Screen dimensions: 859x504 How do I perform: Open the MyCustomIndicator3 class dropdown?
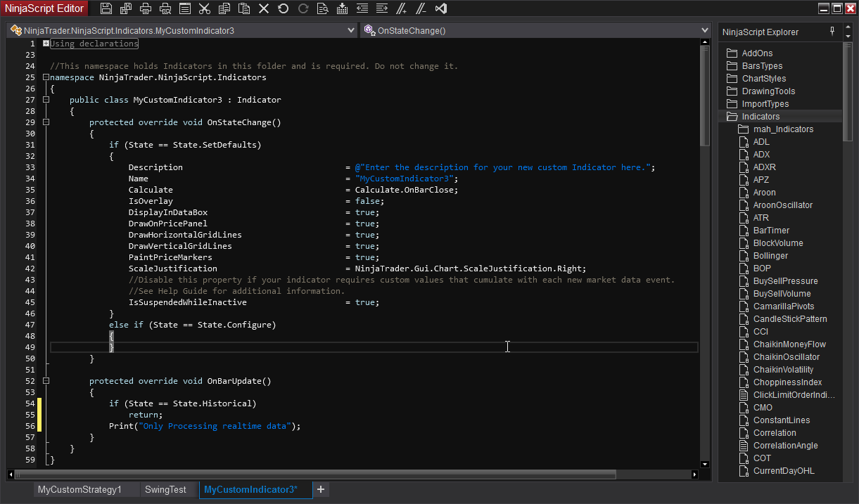(351, 31)
